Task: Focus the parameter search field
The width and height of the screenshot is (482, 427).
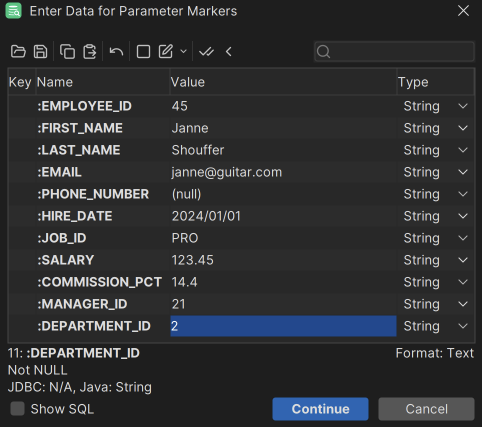Action: [394, 52]
